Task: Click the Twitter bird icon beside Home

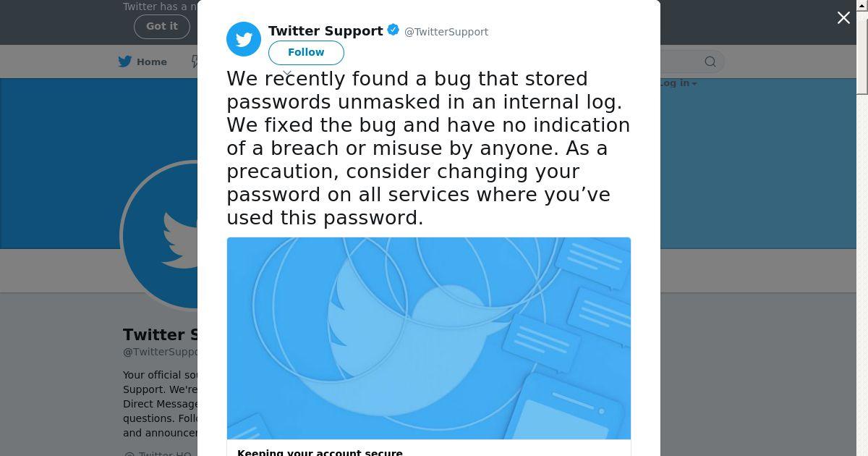Action: [125, 62]
